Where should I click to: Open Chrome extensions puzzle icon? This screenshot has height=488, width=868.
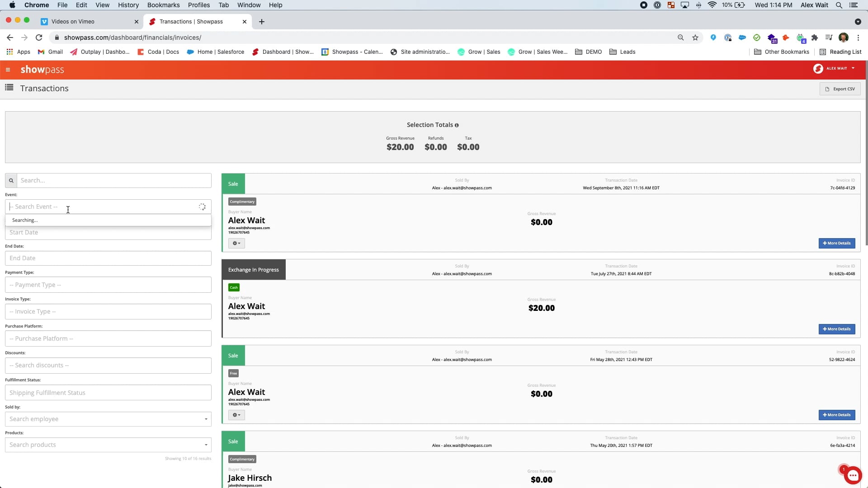[815, 38]
